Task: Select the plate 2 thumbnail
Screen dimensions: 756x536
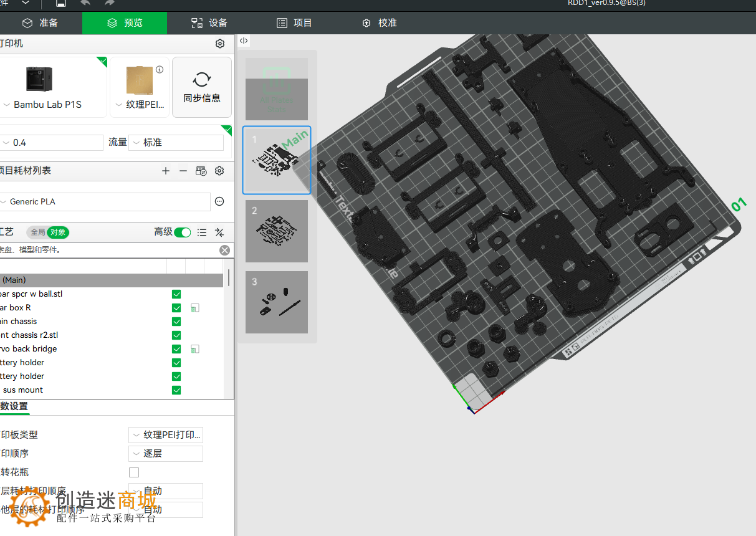Action: (276, 231)
